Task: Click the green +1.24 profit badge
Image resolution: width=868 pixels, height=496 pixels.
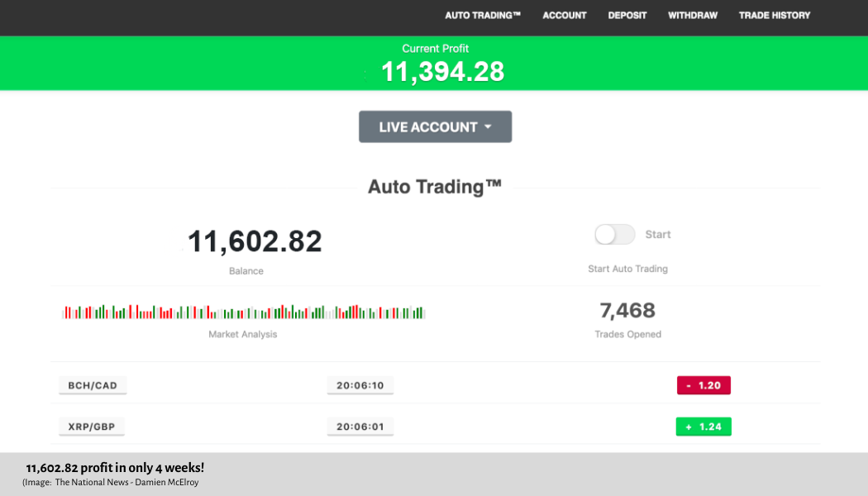Action: pyautogui.click(x=703, y=427)
